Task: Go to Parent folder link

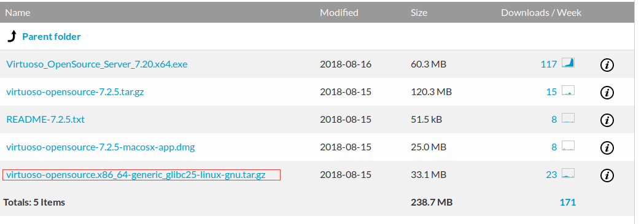Action: [x=52, y=36]
